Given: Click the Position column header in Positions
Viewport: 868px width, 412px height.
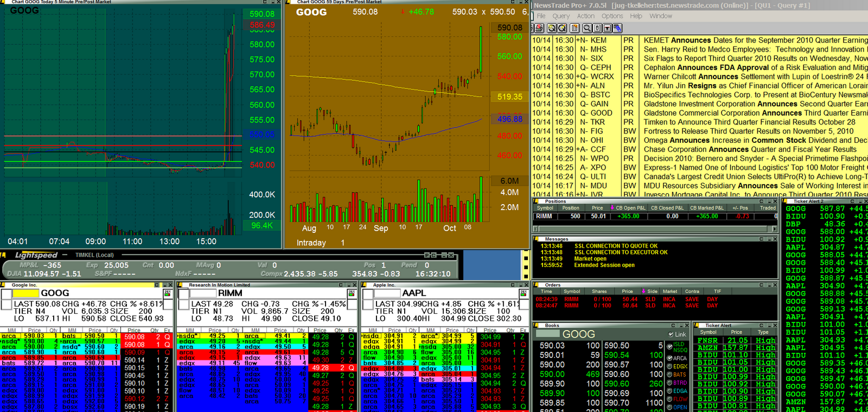Looking at the screenshot, I should (571, 208).
